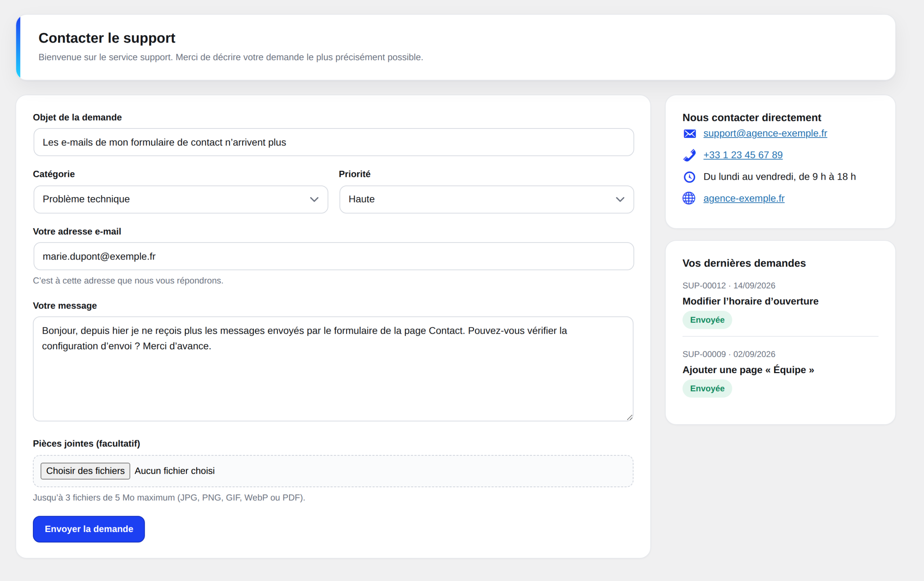Click the clock icon beside opening hours
924x581 pixels.
(689, 177)
